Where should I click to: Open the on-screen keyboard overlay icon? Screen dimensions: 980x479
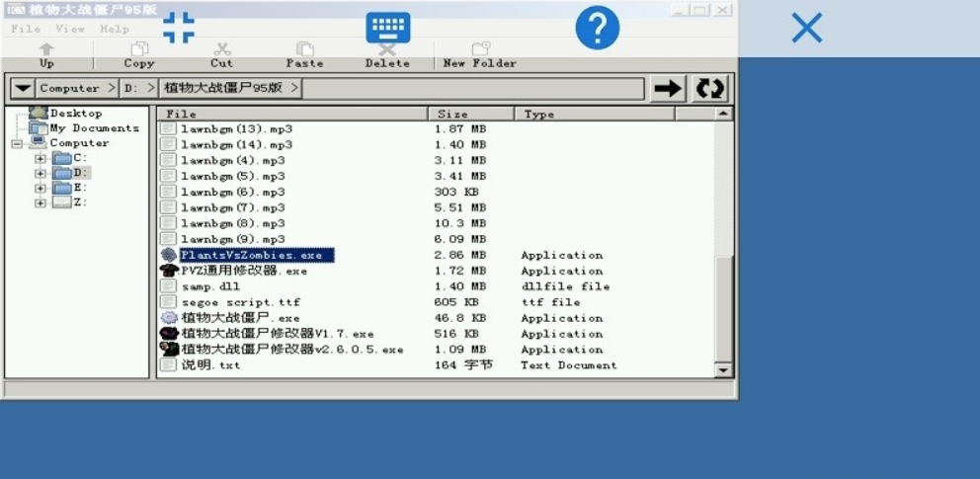tap(387, 28)
